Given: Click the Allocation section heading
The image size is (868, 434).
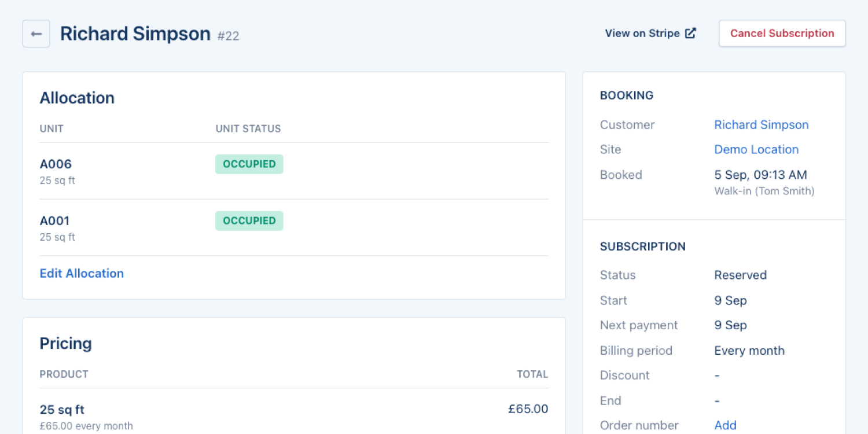Looking at the screenshot, I should pos(77,98).
